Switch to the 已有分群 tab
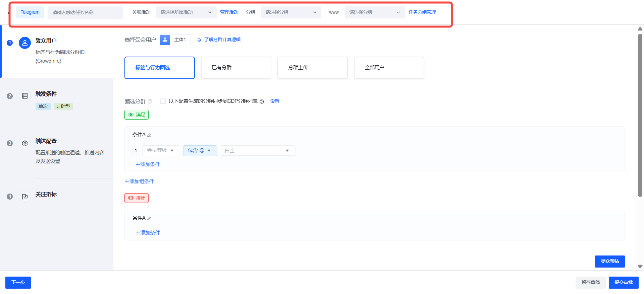 point(236,68)
